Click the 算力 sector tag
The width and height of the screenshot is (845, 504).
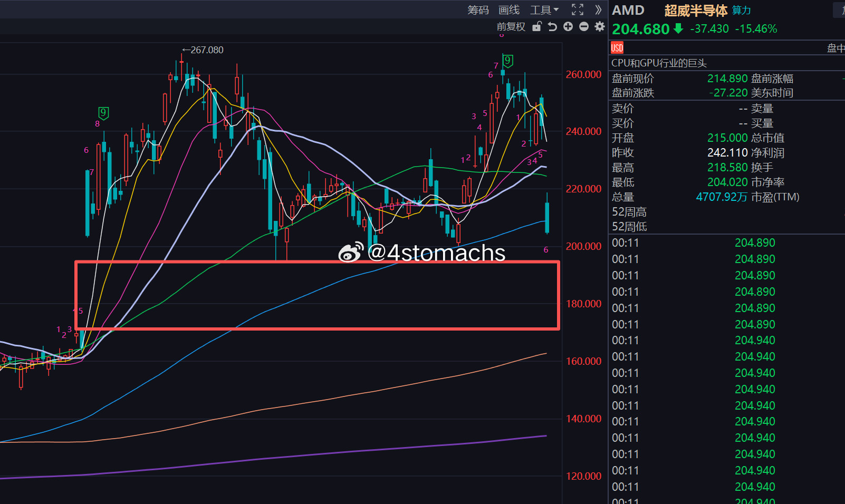(x=742, y=11)
